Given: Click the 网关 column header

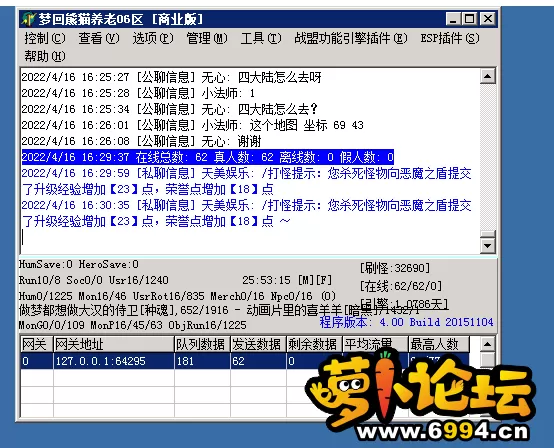Looking at the screenshot, I should tap(37, 344).
